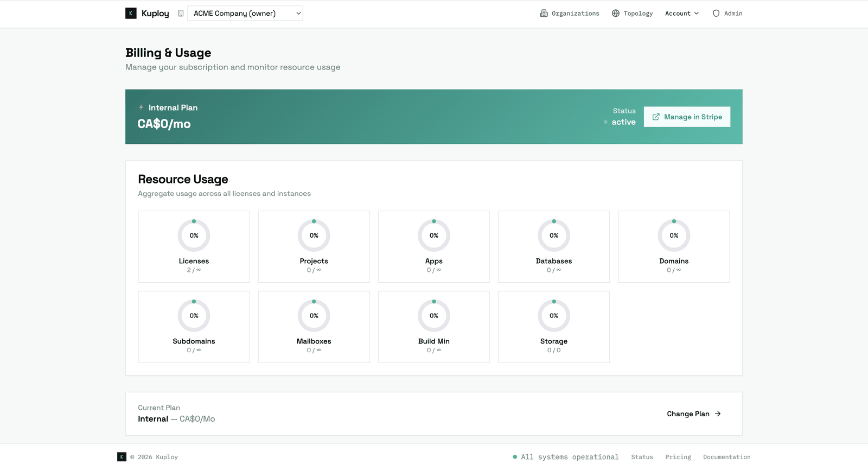Screen dimensions: 868x470
Task: Click the "active" status text
Action: click(623, 122)
